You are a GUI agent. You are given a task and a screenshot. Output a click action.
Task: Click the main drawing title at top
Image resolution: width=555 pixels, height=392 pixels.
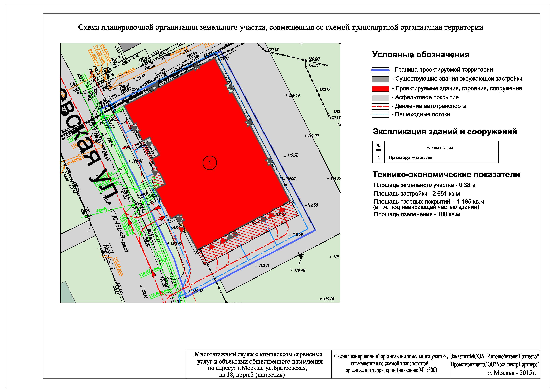[280, 27]
